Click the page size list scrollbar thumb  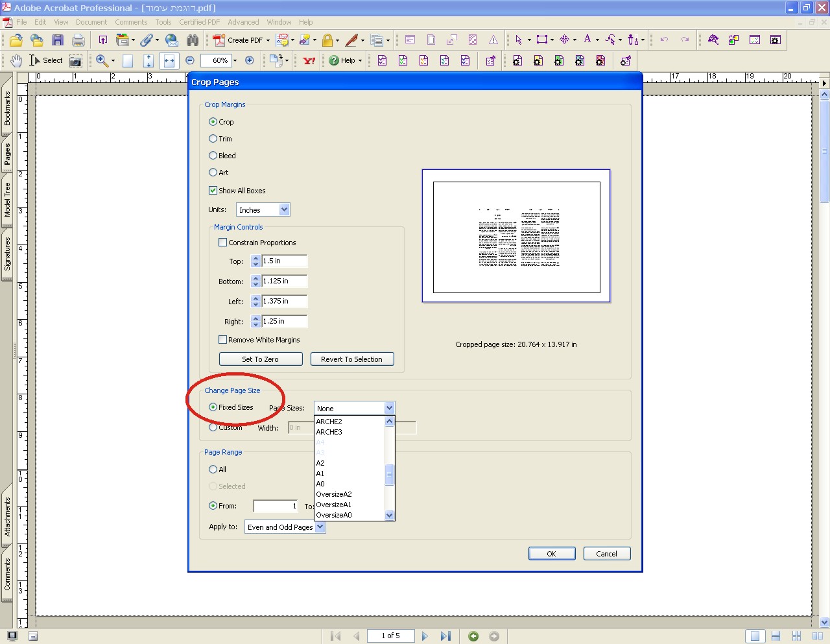pos(389,475)
